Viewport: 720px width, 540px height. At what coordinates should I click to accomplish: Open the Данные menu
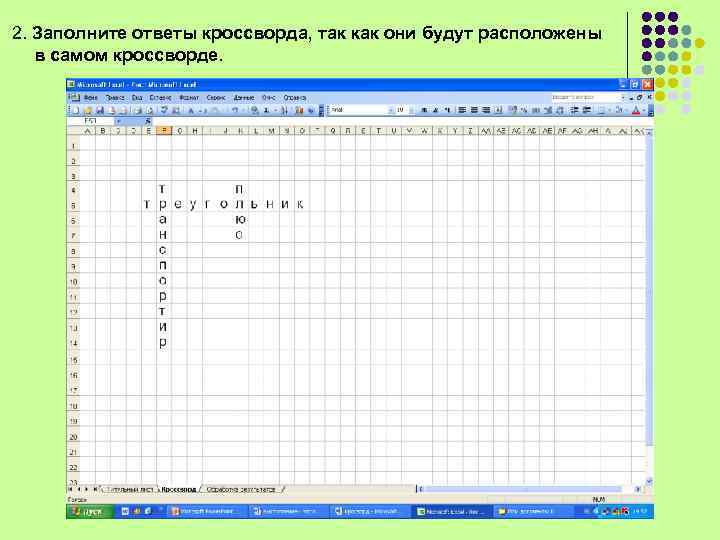click(244, 98)
